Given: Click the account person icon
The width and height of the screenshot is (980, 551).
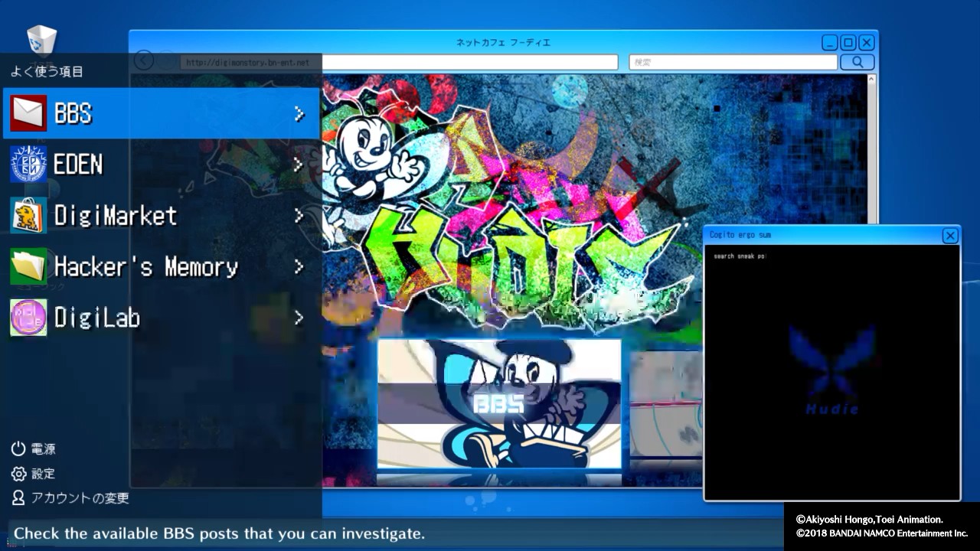Looking at the screenshot, I should click(18, 498).
